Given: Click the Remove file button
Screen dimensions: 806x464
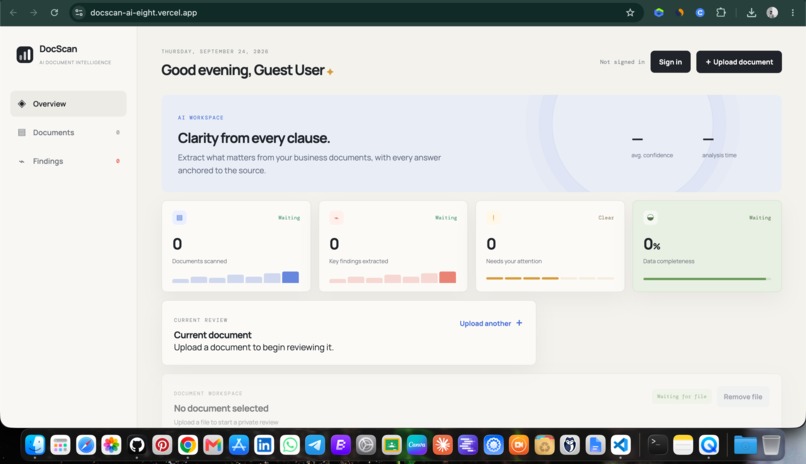Looking at the screenshot, I should 743,397.
